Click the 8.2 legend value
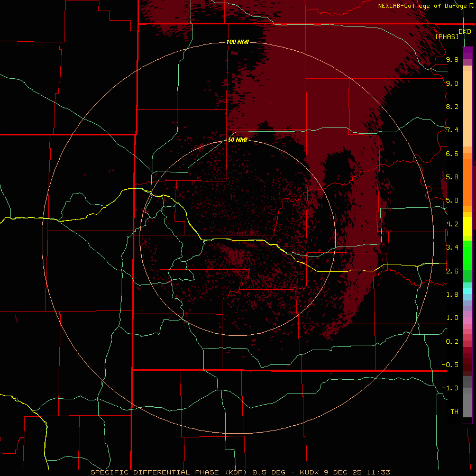This screenshot has height=476, width=476. (452, 106)
